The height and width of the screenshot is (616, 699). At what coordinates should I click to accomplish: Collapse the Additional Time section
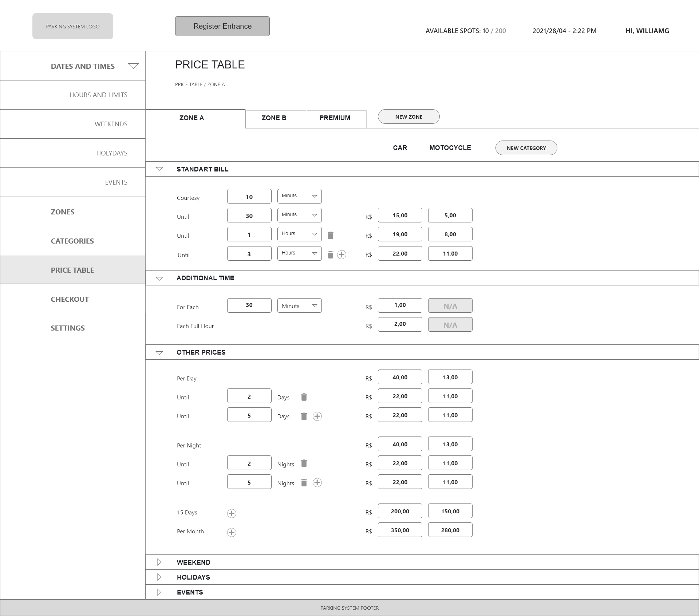pyautogui.click(x=159, y=279)
